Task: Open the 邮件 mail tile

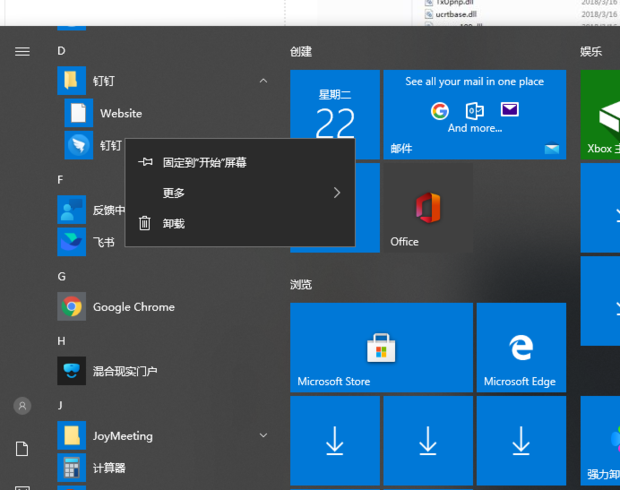Action: pos(474,115)
